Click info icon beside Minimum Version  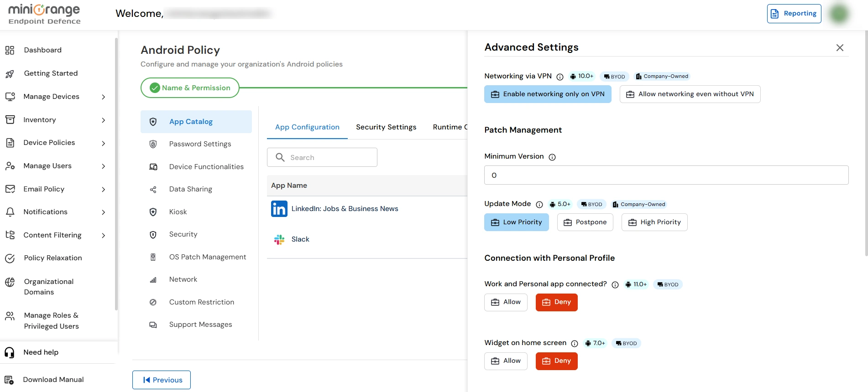(552, 157)
